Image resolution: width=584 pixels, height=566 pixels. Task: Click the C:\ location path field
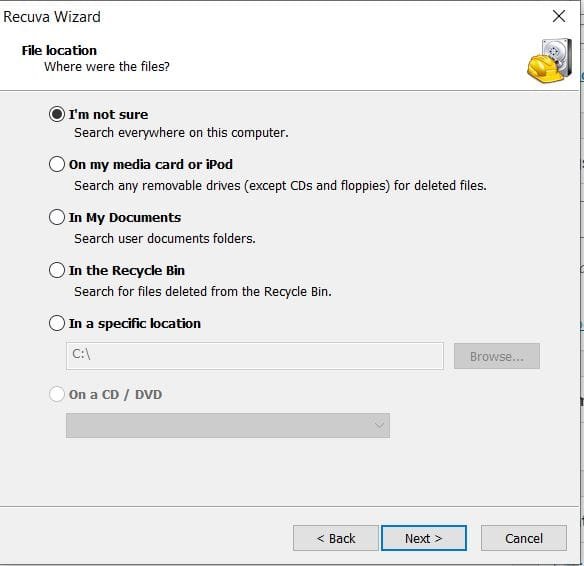click(255, 356)
